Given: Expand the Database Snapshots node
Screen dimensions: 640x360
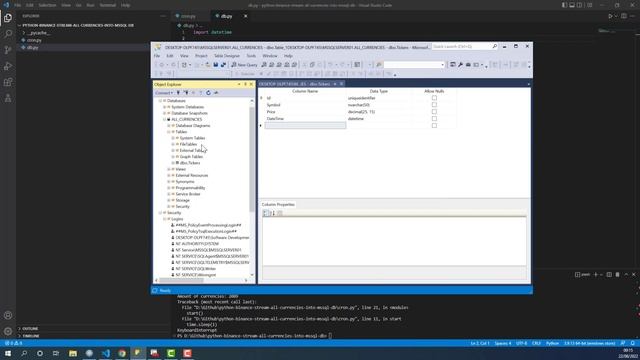Looking at the screenshot, I should [x=164, y=113].
